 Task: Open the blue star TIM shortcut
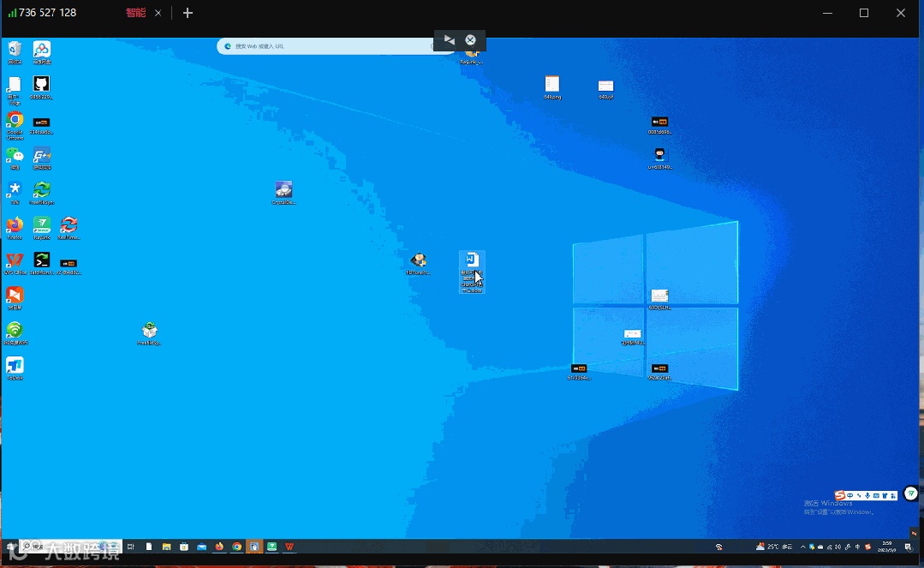point(15,193)
